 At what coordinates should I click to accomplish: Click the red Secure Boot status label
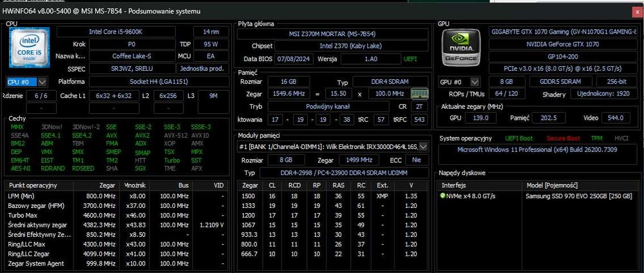tap(563, 138)
